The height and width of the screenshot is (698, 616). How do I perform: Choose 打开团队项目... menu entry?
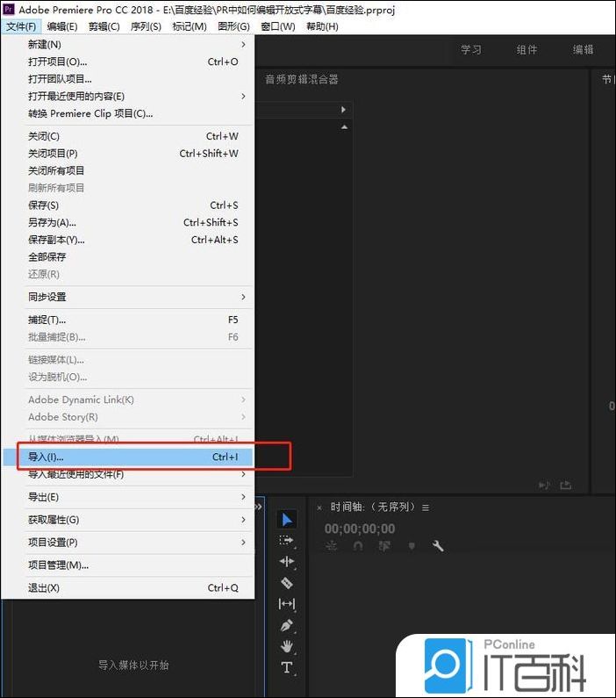127,79
